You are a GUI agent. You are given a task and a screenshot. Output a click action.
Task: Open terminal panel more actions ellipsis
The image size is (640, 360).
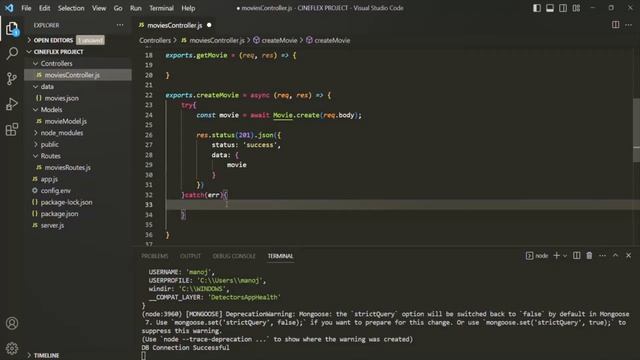[602, 256]
